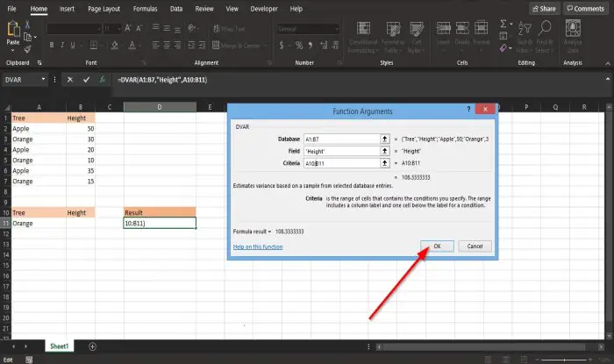Image resolution: width=614 pixels, height=364 pixels.
Task: Open the Name Box dropdown showing DVAR
Action: (x=43, y=80)
